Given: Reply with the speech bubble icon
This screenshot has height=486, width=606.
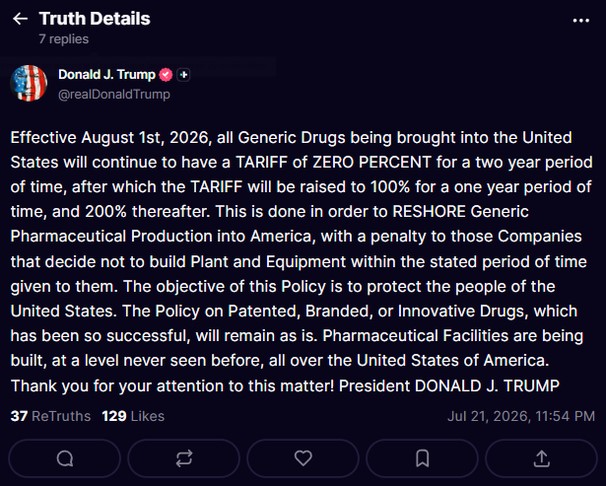Looking at the screenshot, I should [x=65, y=459].
